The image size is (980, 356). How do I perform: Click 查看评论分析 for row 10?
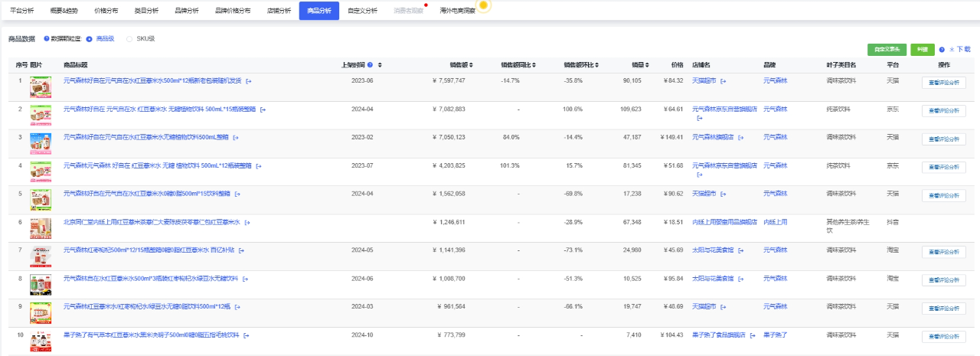pyautogui.click(x=943, y=337)
